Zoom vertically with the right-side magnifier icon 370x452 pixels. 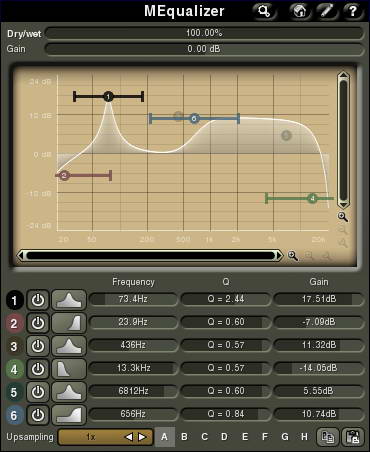point(343,217)
